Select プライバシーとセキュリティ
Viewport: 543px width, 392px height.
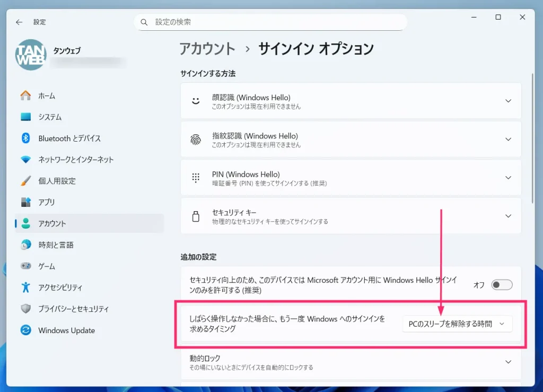click(89, 309)
